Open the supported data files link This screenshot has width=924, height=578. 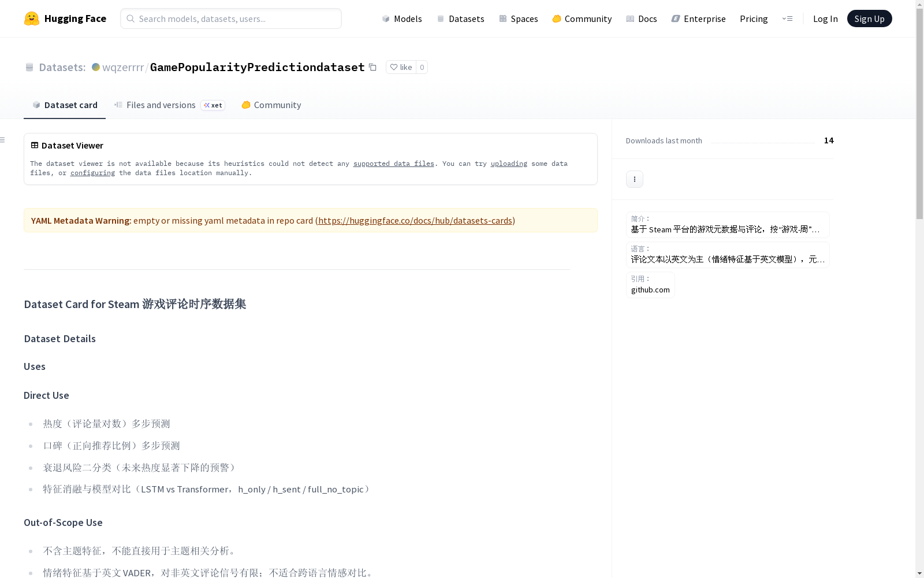(x=393, y=164)
